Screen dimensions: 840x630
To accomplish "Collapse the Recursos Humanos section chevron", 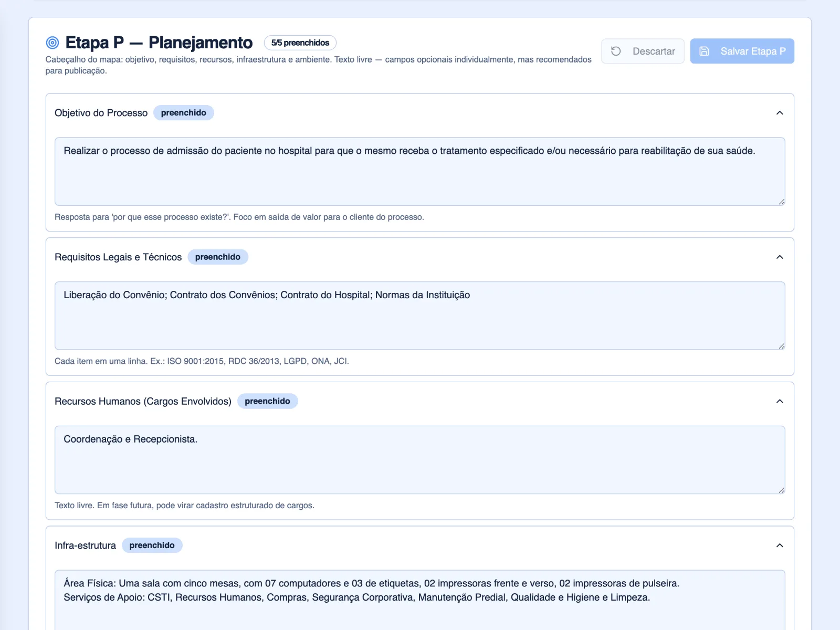I will 780,401.
